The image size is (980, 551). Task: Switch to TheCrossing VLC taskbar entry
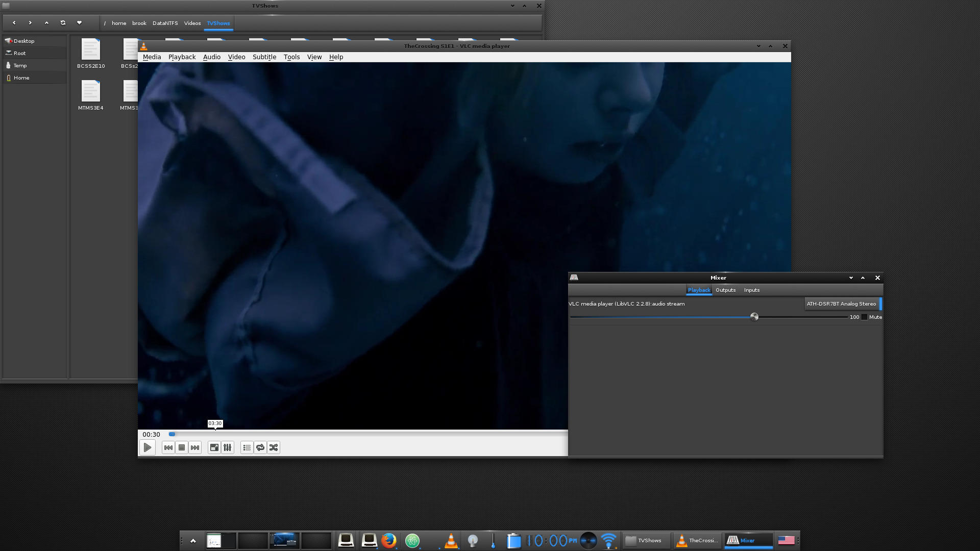coord(697,540)
